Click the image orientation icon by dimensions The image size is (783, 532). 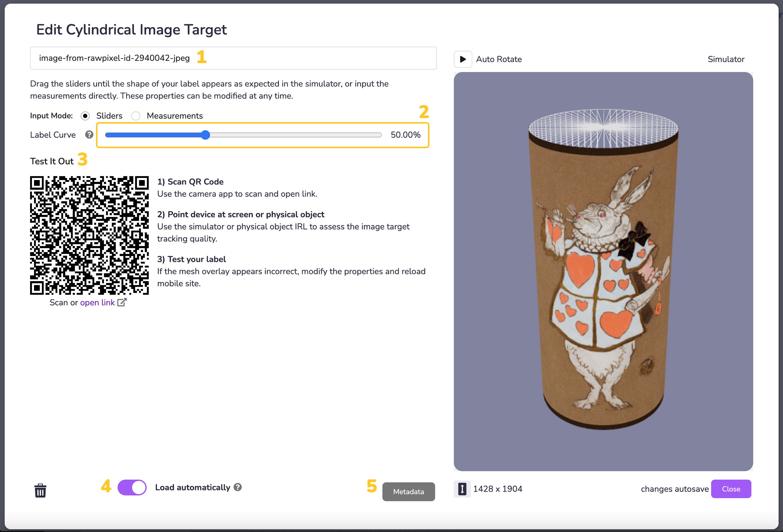point(462,489)
